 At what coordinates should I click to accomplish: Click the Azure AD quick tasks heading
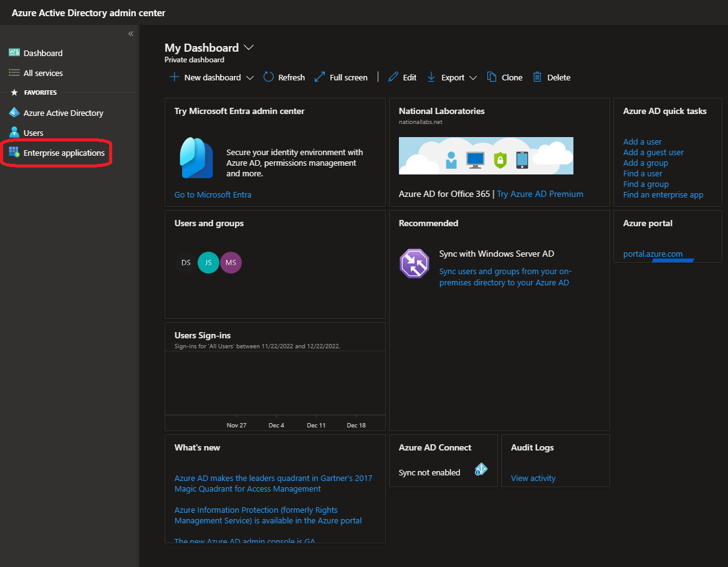click(x=664, y=111)
